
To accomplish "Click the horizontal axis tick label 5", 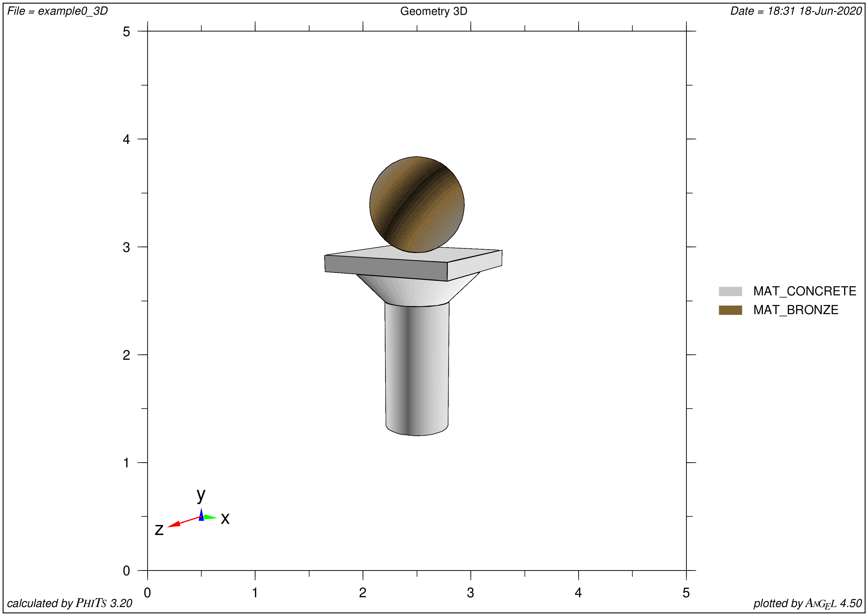I will (x=686, y=592).
